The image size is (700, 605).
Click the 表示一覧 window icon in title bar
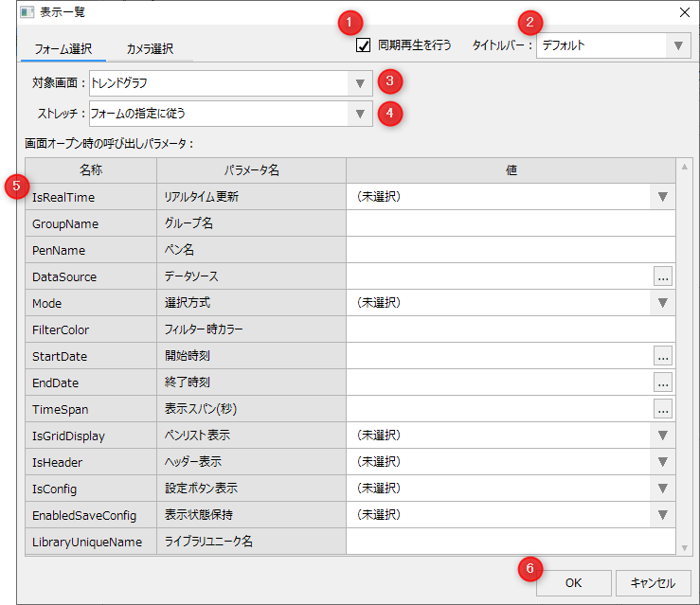tap(27, 12)
